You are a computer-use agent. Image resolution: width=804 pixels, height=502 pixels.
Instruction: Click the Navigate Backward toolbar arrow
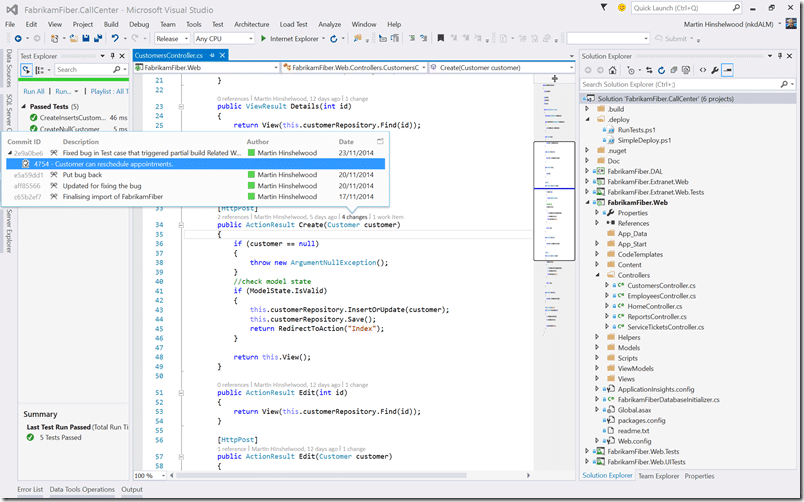click(18, 38)
